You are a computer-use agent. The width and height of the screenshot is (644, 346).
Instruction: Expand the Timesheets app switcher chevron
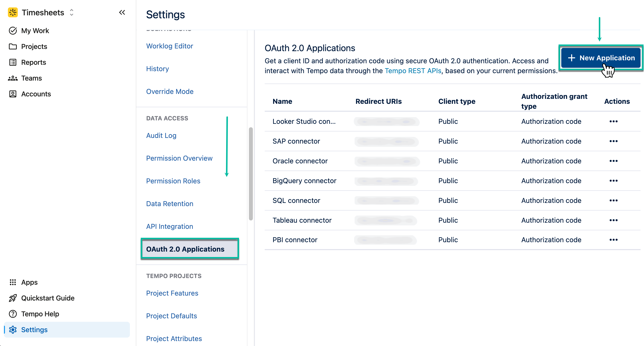coord(72,12)
